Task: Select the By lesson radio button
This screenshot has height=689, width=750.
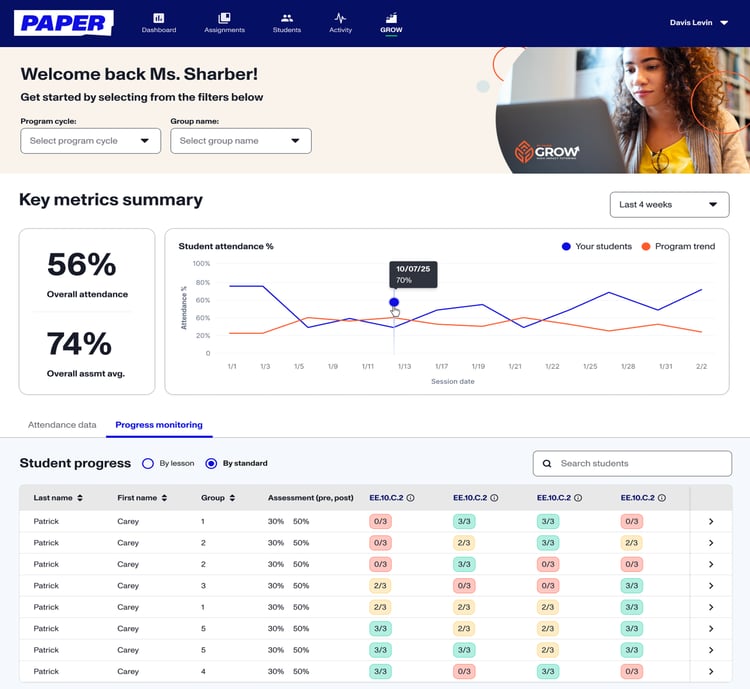Action: point(148,464)
